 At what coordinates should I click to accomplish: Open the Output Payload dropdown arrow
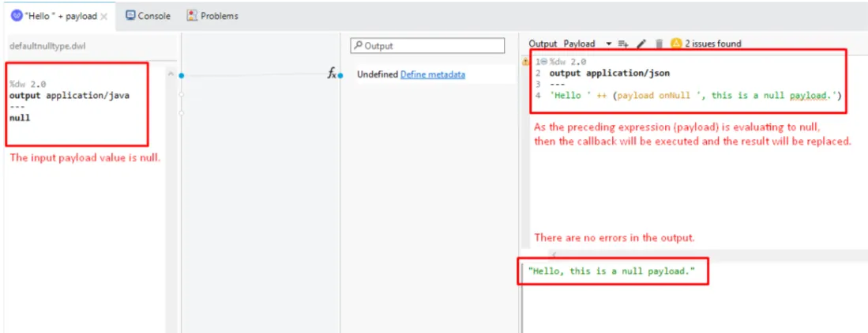pyautogui.click(x=609, y=44)
